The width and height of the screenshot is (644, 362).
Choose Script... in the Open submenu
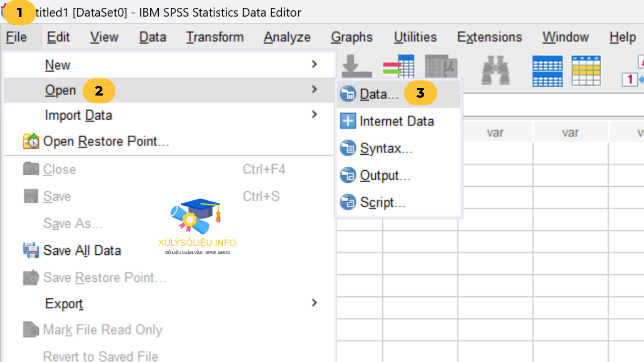(x=398, y=202)
